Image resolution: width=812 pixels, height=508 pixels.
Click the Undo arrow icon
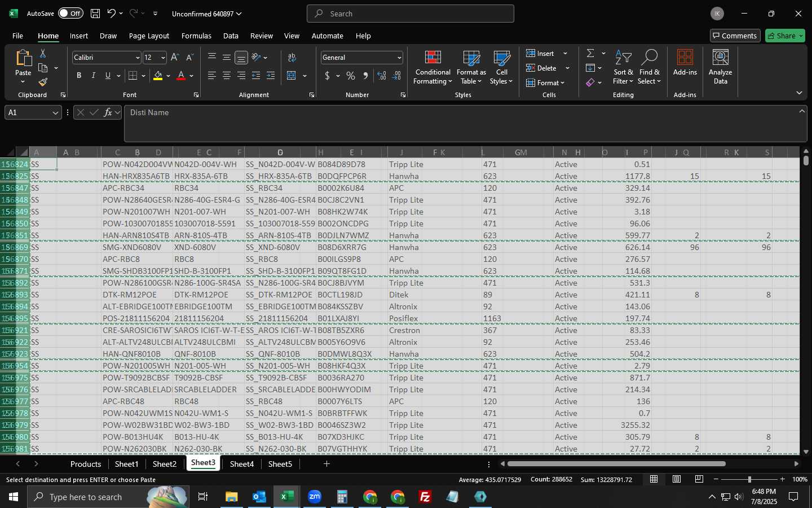tap(112, 14)
